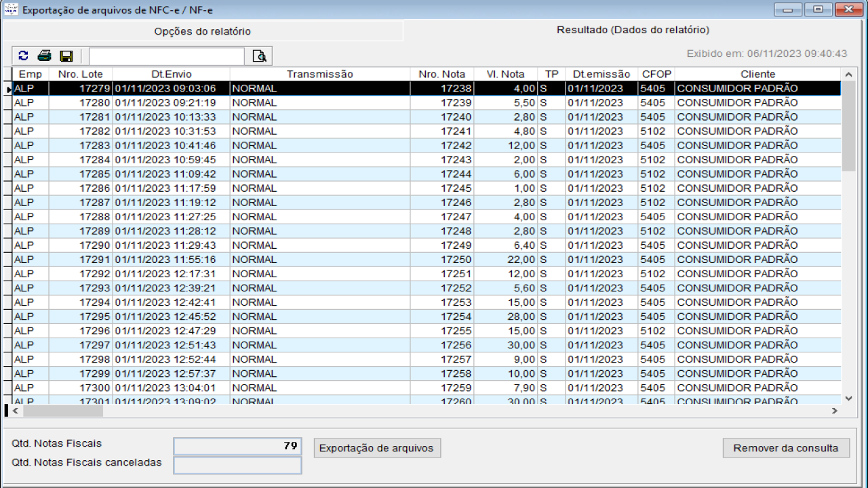The height and width of the screenshot is (488, 868).
Task: Click the vertical scrollbar thumb
Action: pos(848,126)
